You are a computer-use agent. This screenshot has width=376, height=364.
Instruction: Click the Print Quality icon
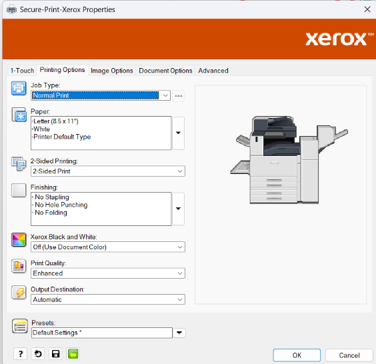[x=19, y=266]
